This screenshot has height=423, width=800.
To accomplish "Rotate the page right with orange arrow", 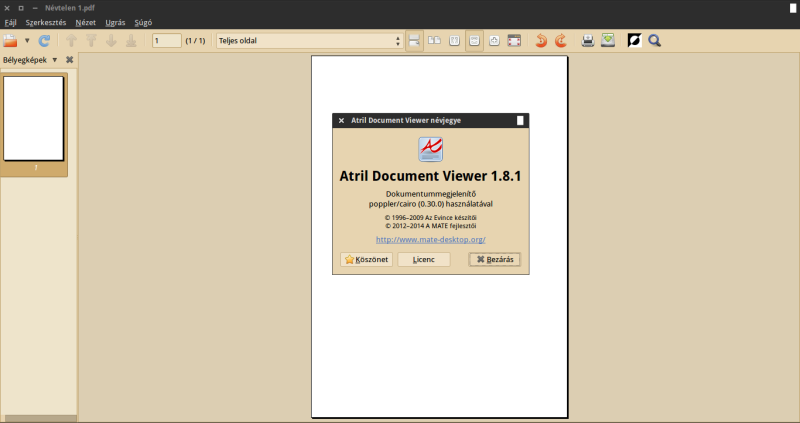I will (x=561, y=41).
